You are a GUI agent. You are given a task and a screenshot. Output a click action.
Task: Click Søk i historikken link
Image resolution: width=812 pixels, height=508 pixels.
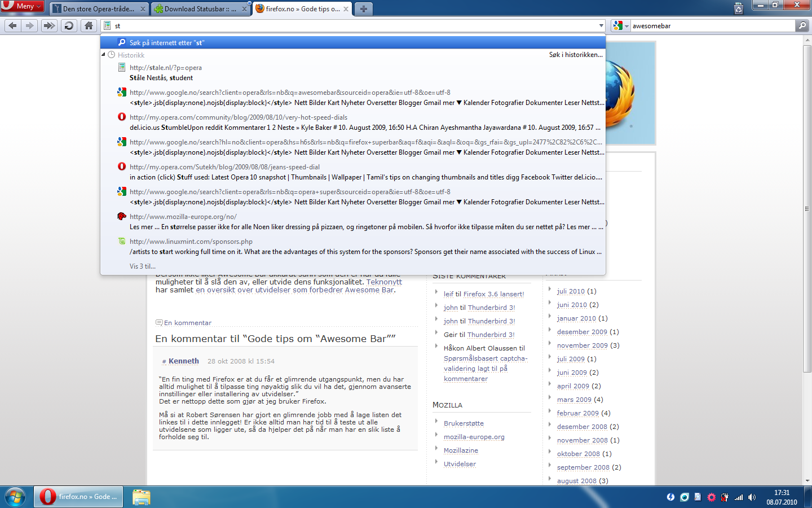pos(576,55)
